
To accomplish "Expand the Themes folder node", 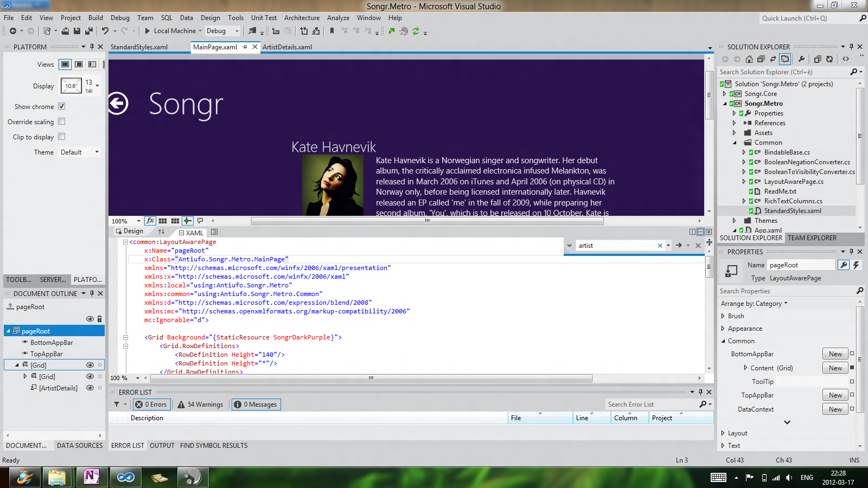I will [734, 221].
